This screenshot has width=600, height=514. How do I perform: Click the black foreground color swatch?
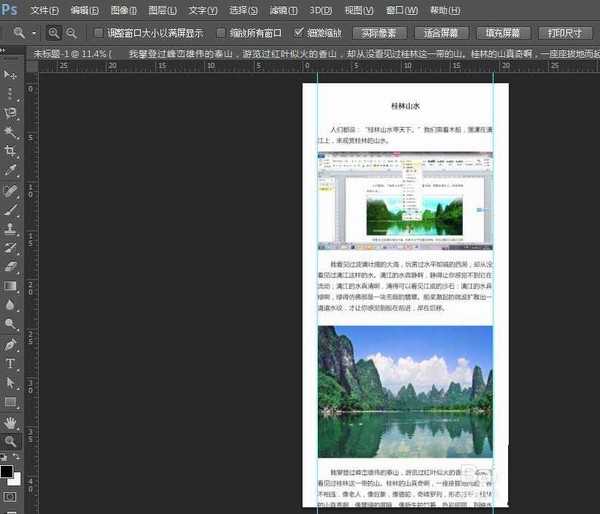click(8, 470)
